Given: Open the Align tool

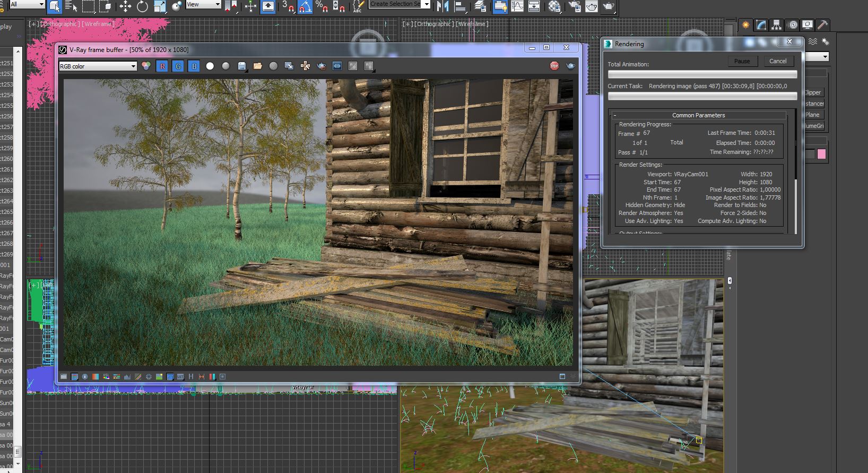Looking at the screenshot, I should click(x=461, y=6).
